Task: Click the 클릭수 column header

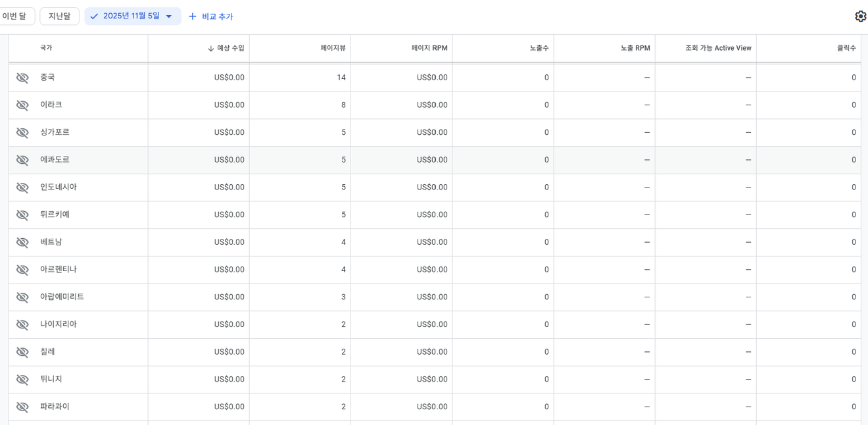Action: (x=846, y=48)
